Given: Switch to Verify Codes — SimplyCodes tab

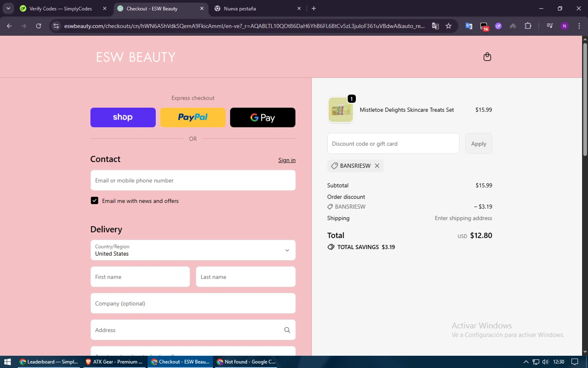Looking at the screenshot, I should (x=61, y=9).
